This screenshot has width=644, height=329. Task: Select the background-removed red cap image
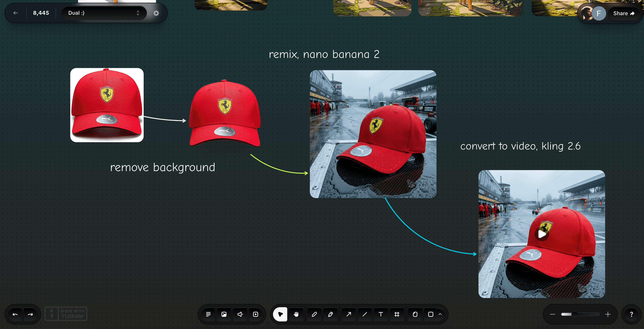224,113
